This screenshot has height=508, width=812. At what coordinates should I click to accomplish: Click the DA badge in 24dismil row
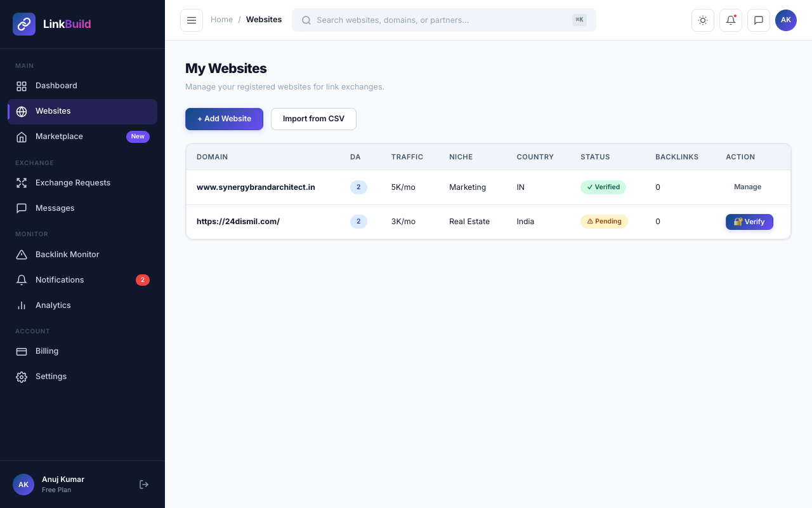(x=358, y=222)
